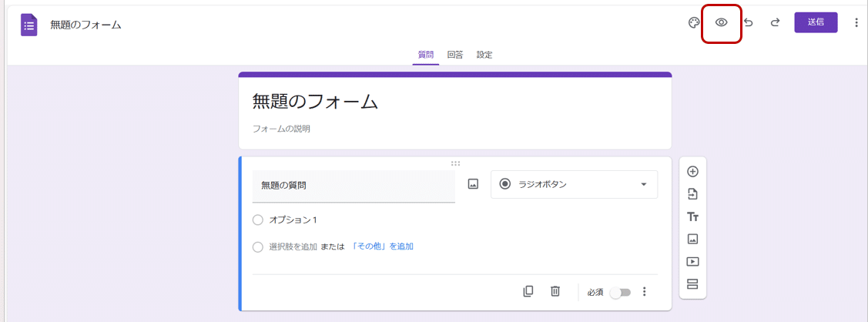868x322 pixels.
Task: Switch to the 回答 tab
Action: coord(455,55)
